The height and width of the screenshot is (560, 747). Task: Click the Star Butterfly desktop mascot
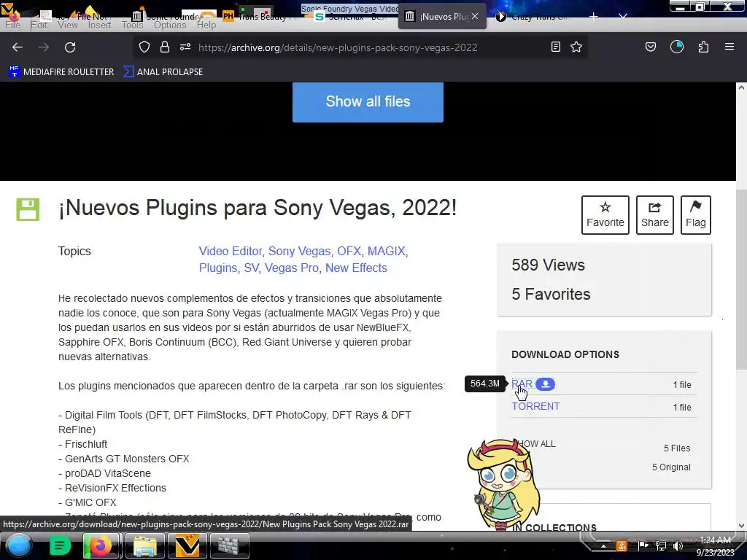(503, 483)
